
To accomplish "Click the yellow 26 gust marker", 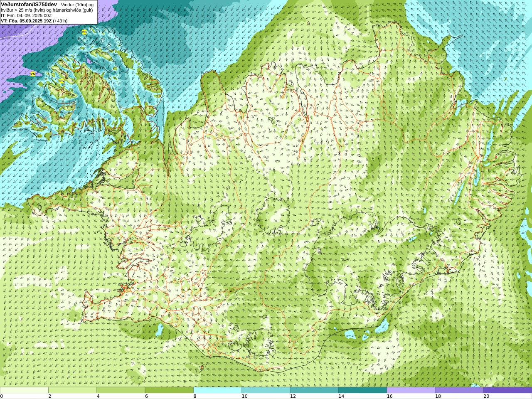I will coord(84,32).
